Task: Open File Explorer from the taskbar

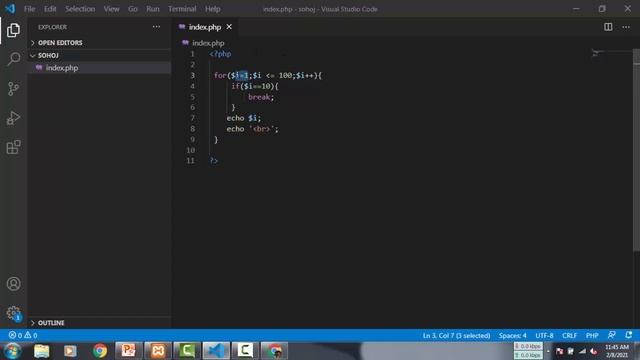Action: tap(42, 351)
